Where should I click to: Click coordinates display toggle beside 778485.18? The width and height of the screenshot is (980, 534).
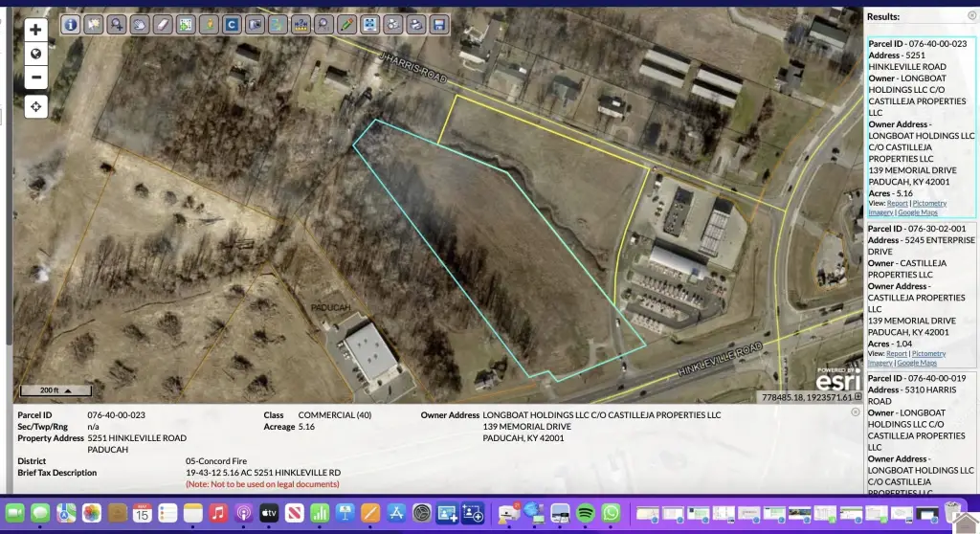[857, 397]
